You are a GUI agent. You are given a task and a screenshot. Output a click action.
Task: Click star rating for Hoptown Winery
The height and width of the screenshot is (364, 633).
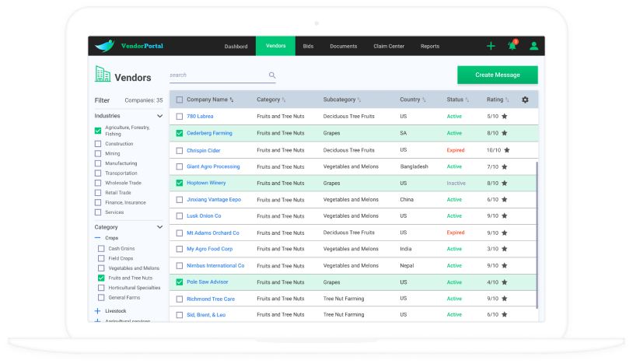point(504,184)
